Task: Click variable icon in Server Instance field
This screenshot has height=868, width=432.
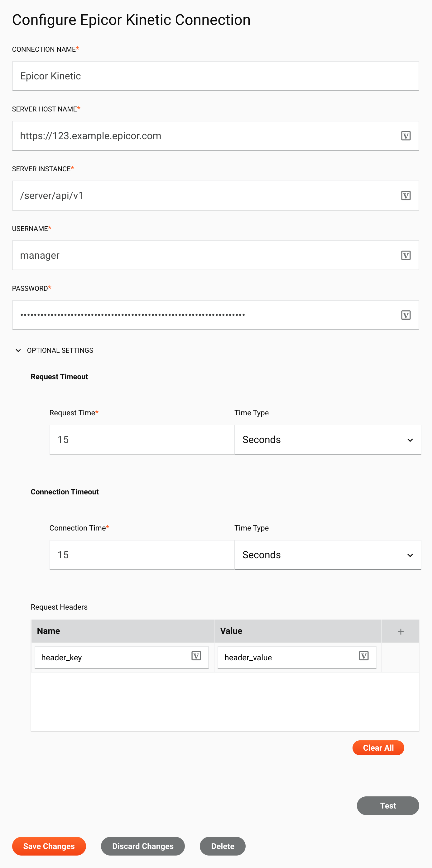Action: click(x=406, y=196)
